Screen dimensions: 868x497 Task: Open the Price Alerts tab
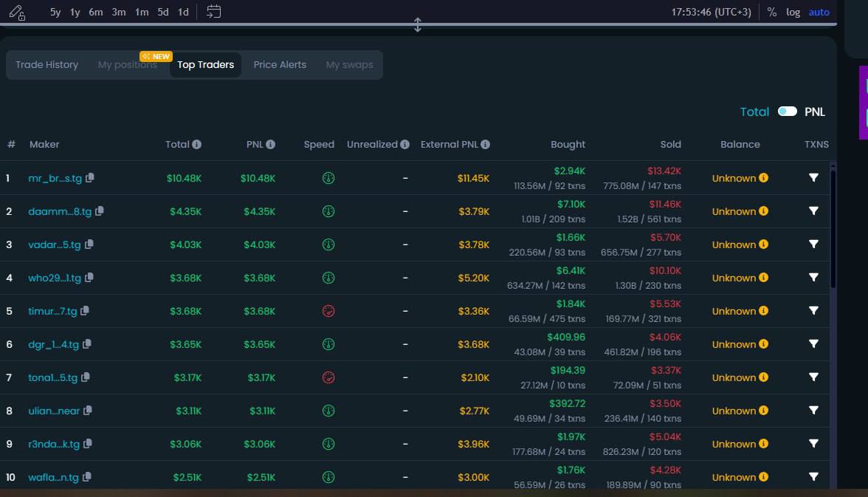pyautogui.click(x=280, y=64)
